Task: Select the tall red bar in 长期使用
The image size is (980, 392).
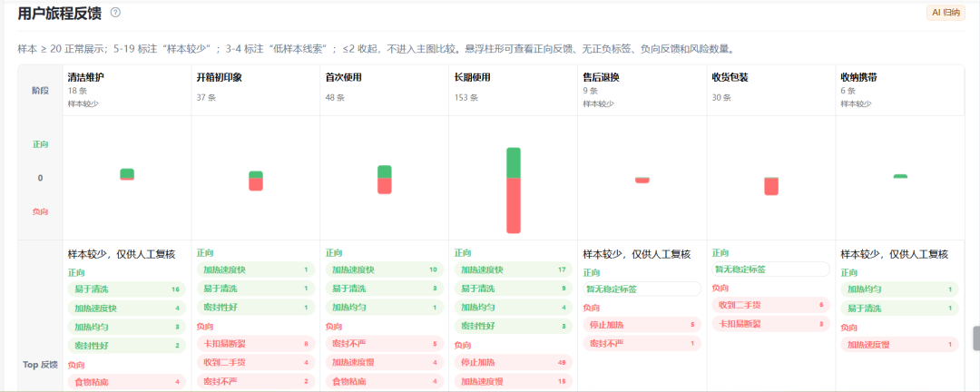Action: pyautogui.click(x=513, y=206)
